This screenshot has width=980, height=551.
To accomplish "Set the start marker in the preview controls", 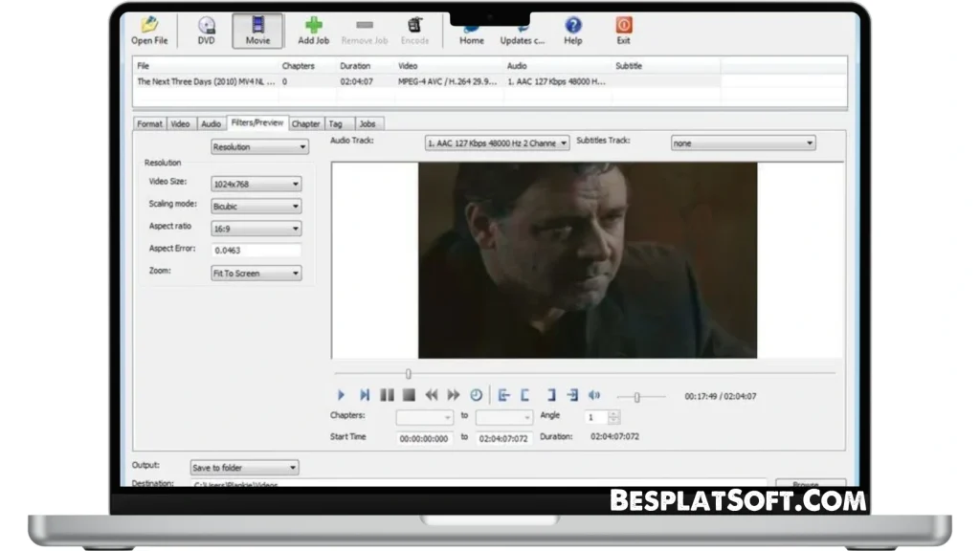I will point(504,394).
